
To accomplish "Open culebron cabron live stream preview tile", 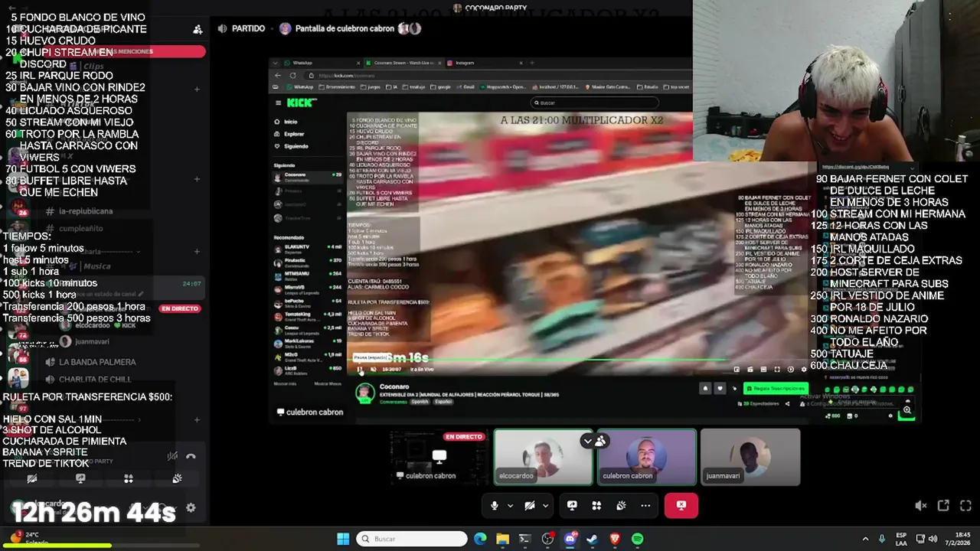I will (x=439, y=457).
